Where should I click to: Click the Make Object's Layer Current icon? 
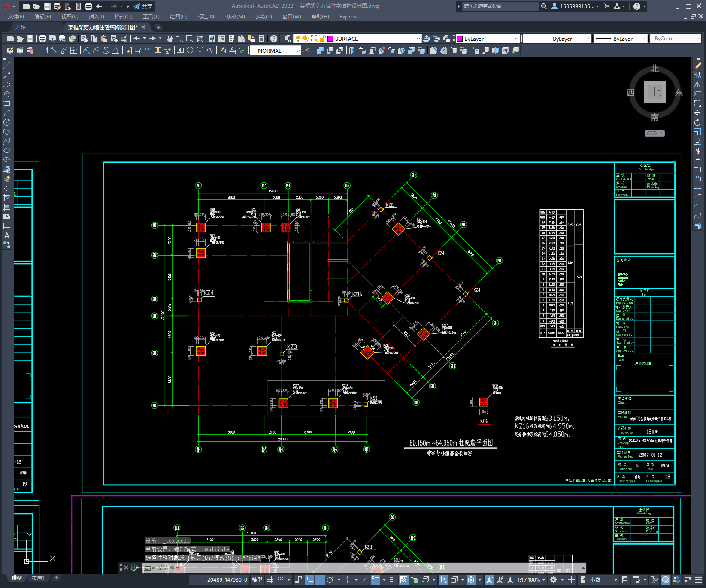coord(427,39)
